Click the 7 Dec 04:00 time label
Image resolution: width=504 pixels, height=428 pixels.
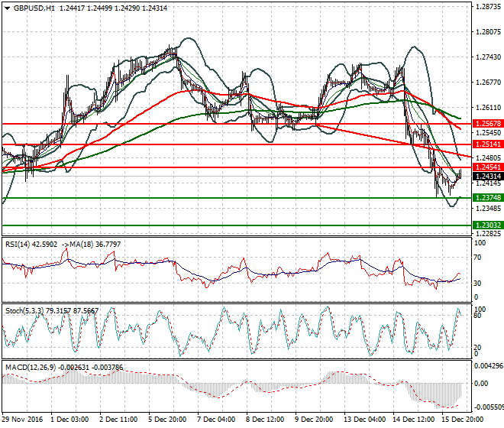216,420
